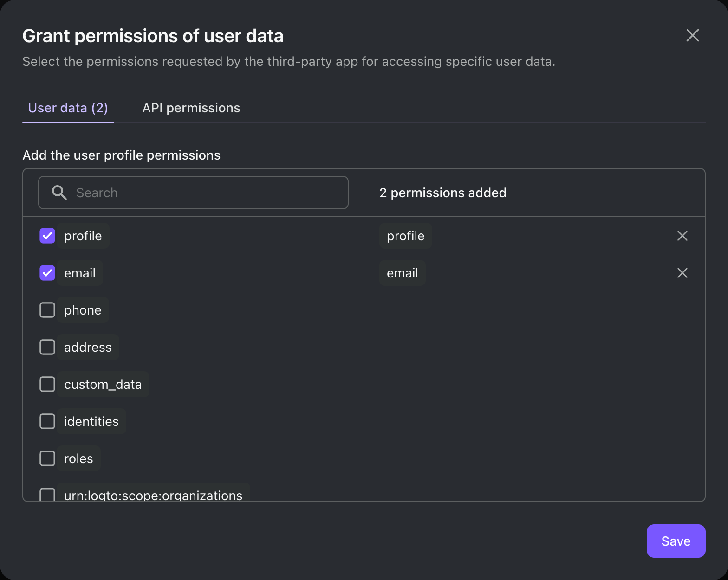Remove the added profile permission
Image resolution: width=728 pixels, height=580 pixels.
point(682,236)
